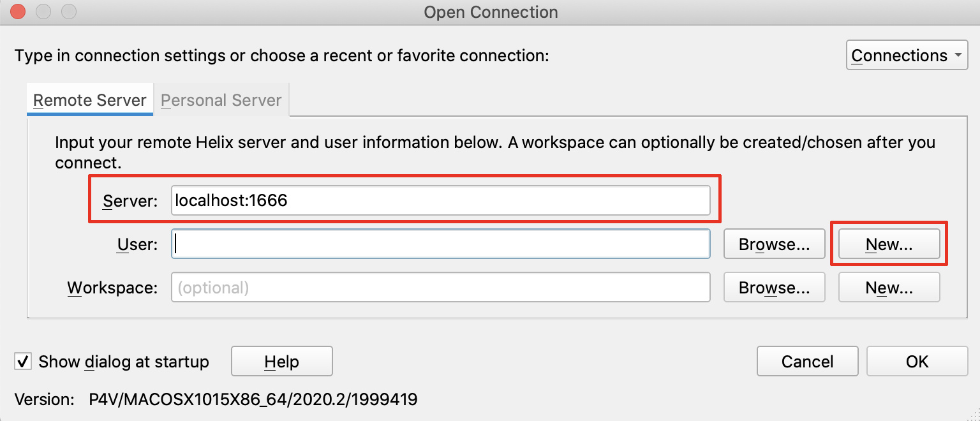
Task: Click the Server address input field
Action: point(440,201)
